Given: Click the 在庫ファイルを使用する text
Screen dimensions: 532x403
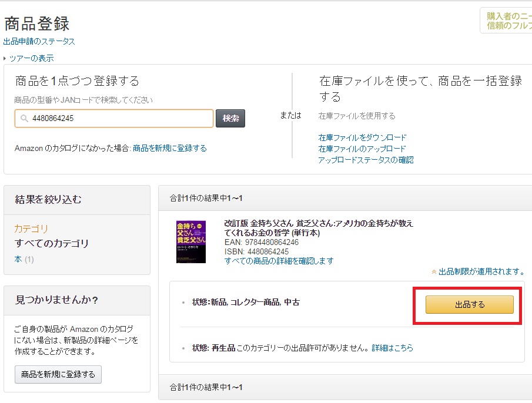Looking at the screenshot, I should (x=357, y=116).
